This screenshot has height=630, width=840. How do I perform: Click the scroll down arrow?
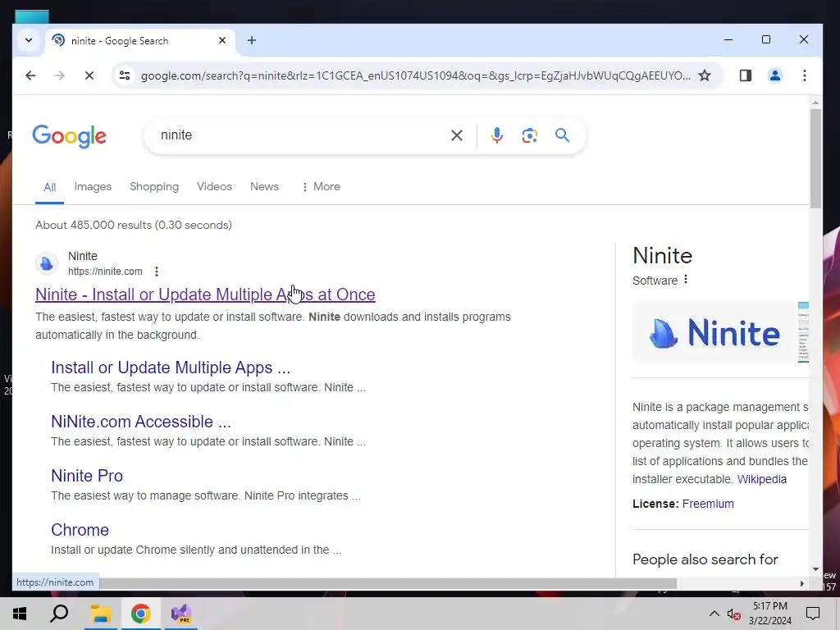coord(815,569)
